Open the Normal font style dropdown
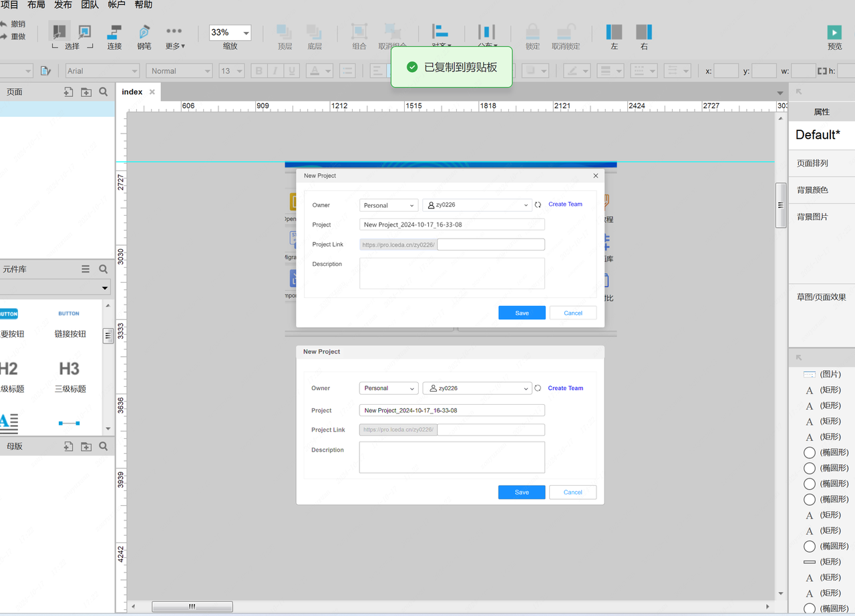855x616 pixels. (207, 71)
